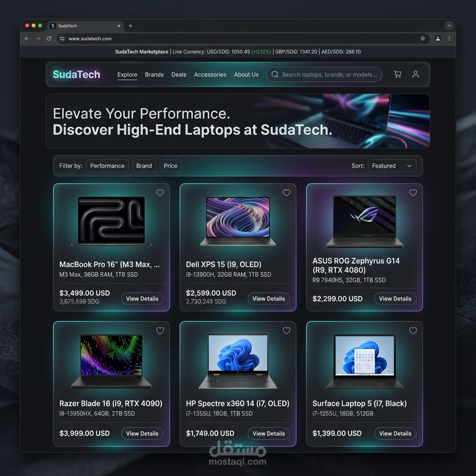This screenshot has height=476, width=476.
Task: Open the HP Spectre x360 laptop image
Action: (238, 361)
